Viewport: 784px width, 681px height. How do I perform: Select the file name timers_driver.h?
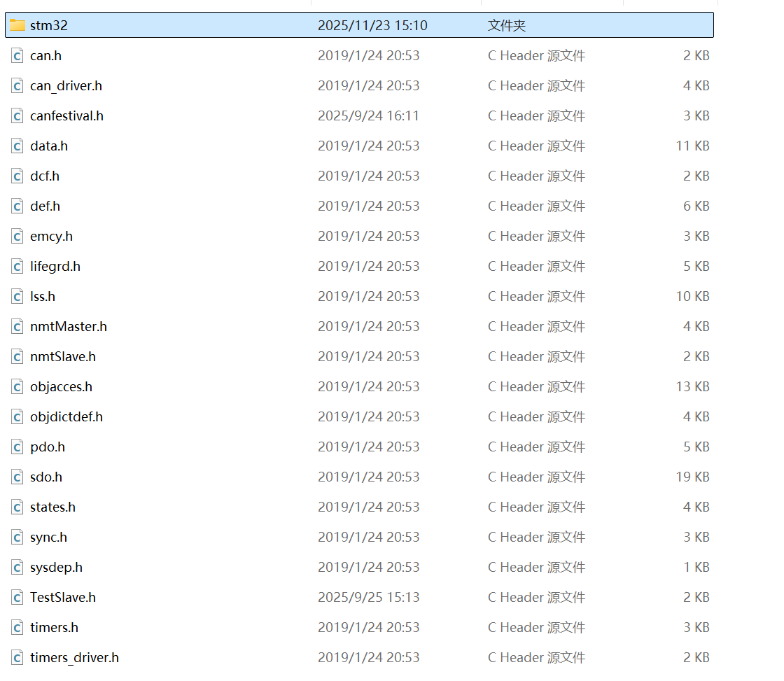click(x=74, y=658)
